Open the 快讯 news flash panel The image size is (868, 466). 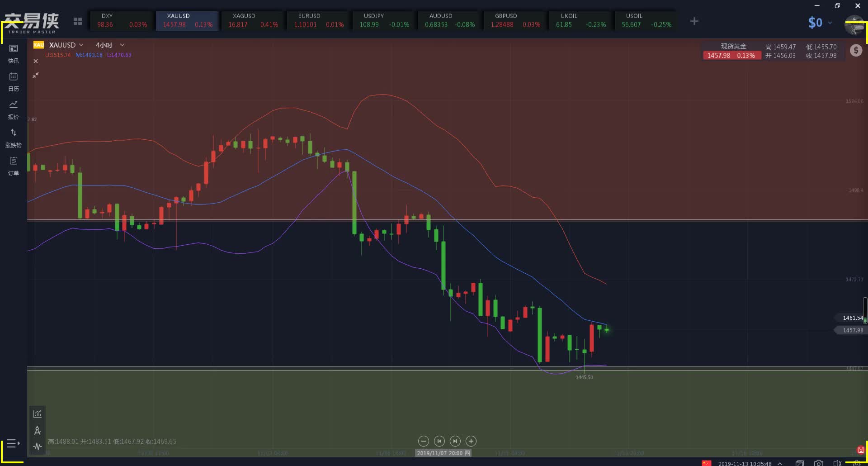14,53
